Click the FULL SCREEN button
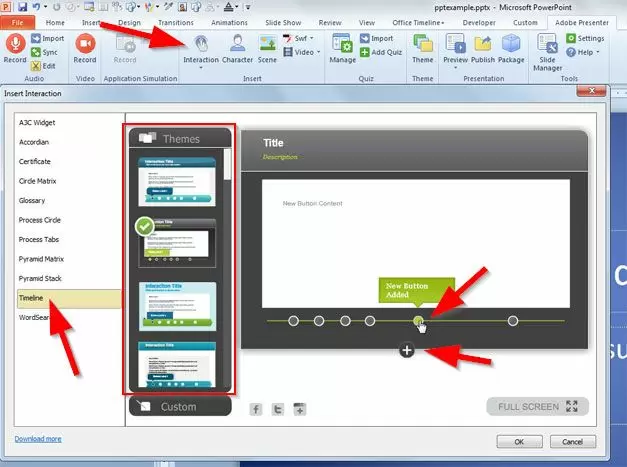 click(537, 406)
